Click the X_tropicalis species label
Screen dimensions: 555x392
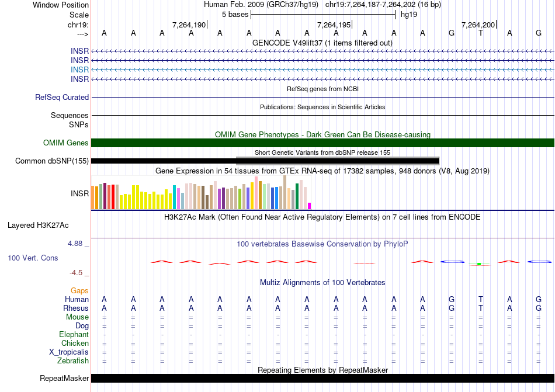69,352
